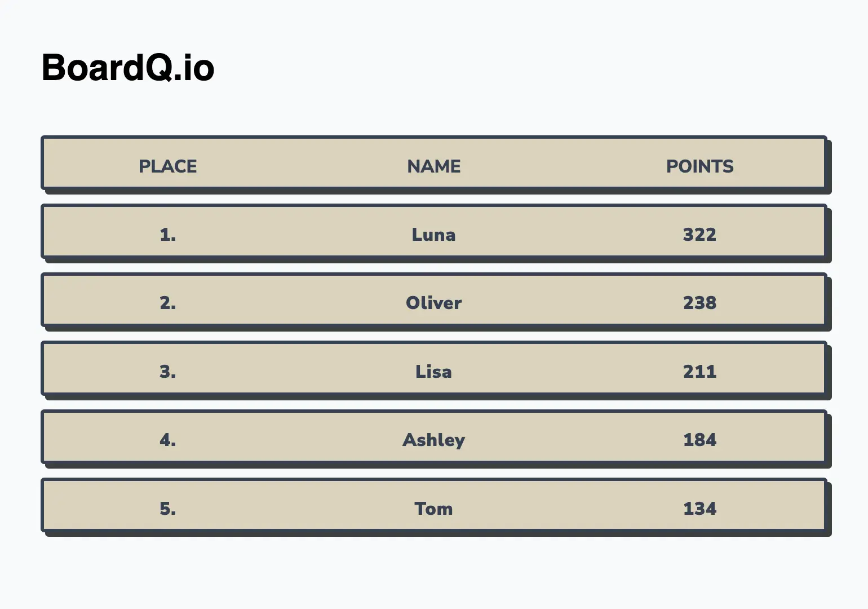Select the third place rank number
This screenshot has width=868, height=609.
(x=168, y=372)
